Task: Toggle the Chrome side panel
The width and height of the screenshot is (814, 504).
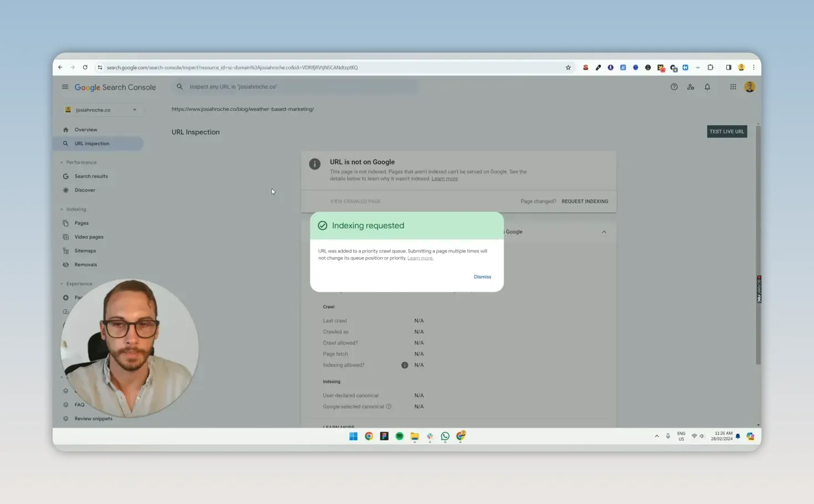Action: 729,68
